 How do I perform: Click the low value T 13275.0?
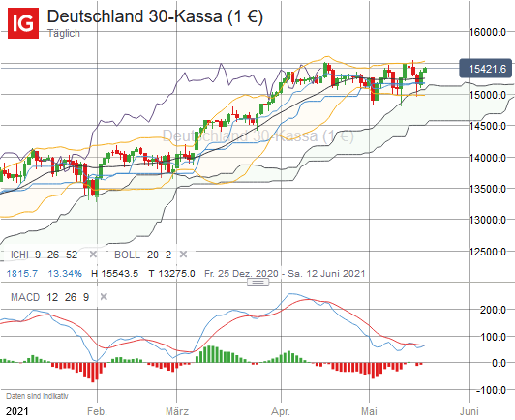pos(171,273)
